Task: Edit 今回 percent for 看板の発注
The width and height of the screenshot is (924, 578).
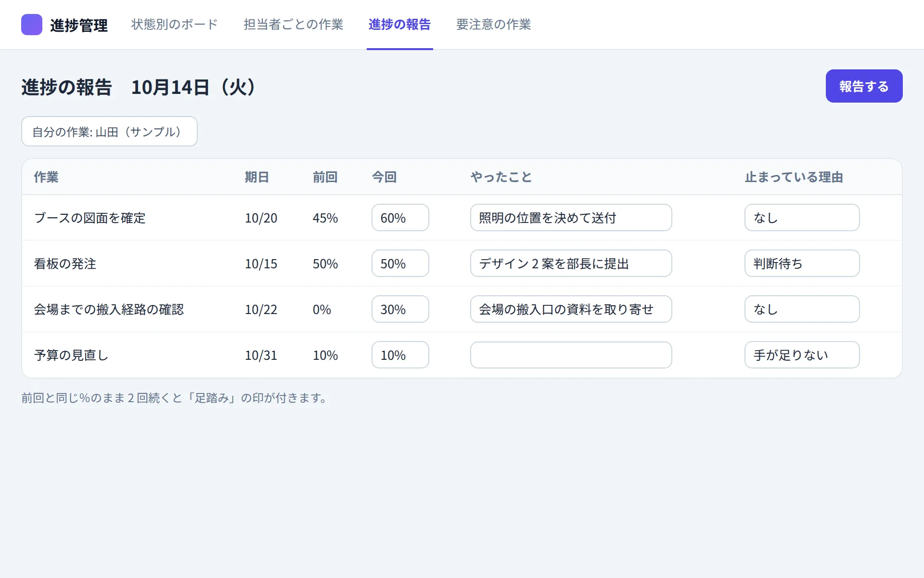Action: point(400,263)
